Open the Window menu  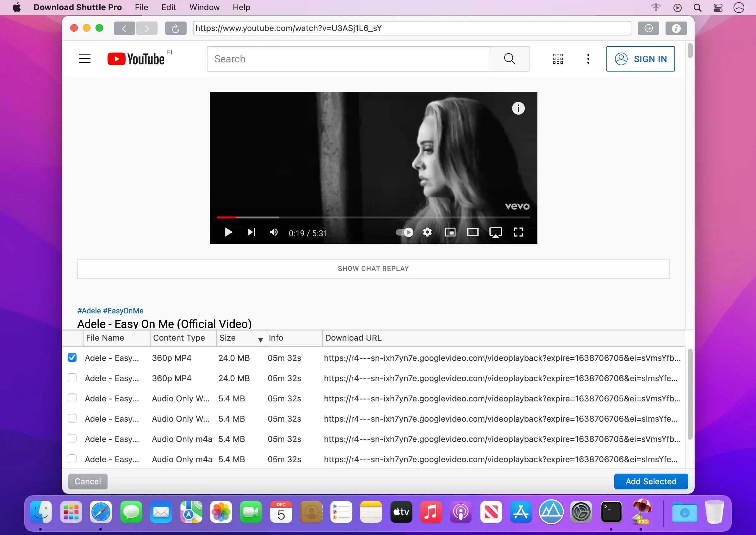[204, 7]
